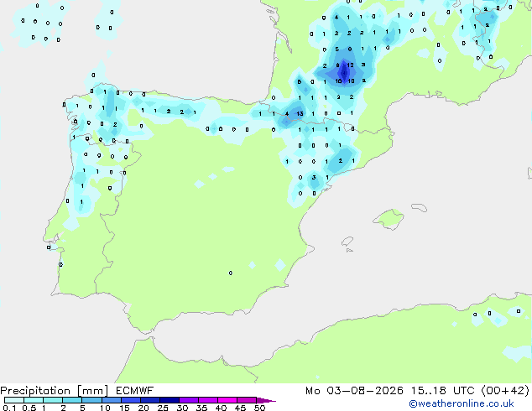Viewport: 532px width, 411px height.
Task: Choose the legend swatch between 20 and 25
Action: point(150,400)
